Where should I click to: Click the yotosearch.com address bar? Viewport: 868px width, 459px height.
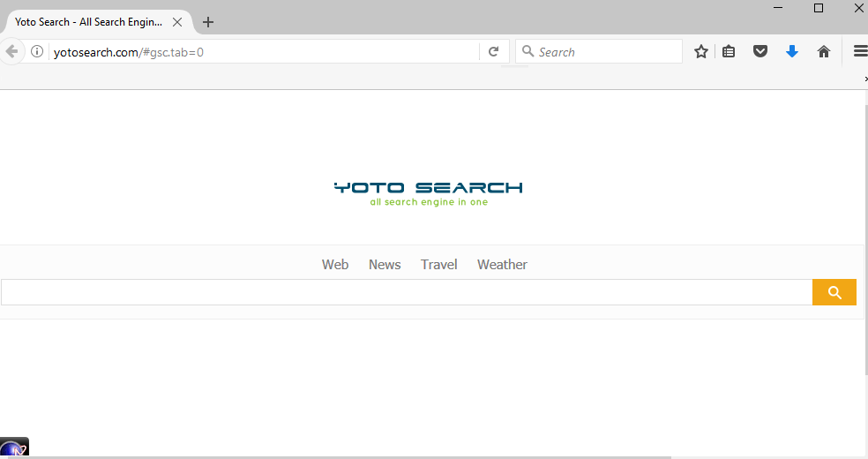click(x=265, y=52)
